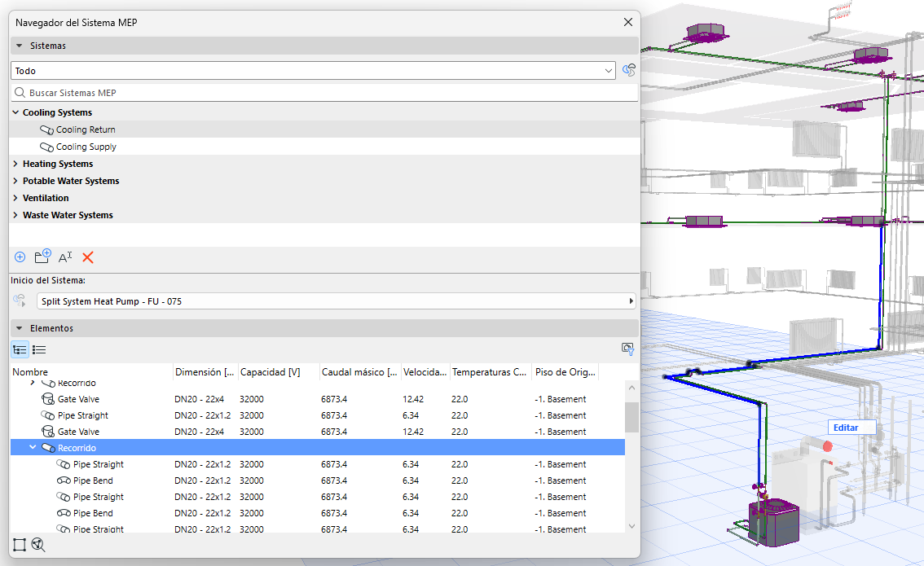
Task: Collapse the Cooling Systems group
Action: coord(16,112)
